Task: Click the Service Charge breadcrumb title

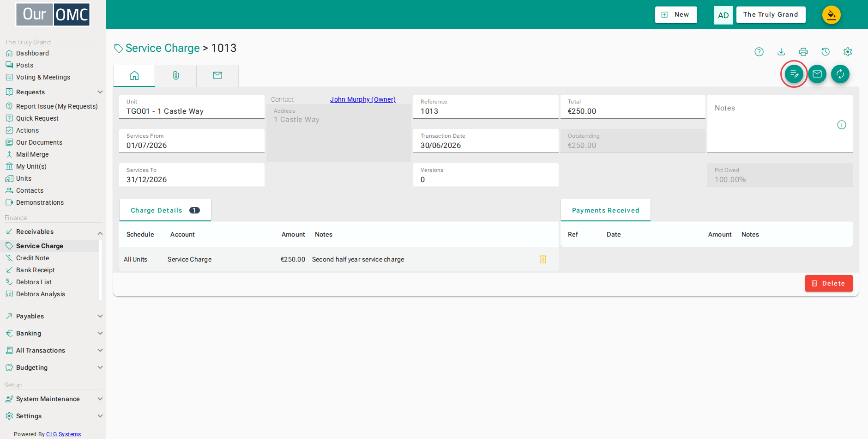Action: tap(163, 48)
